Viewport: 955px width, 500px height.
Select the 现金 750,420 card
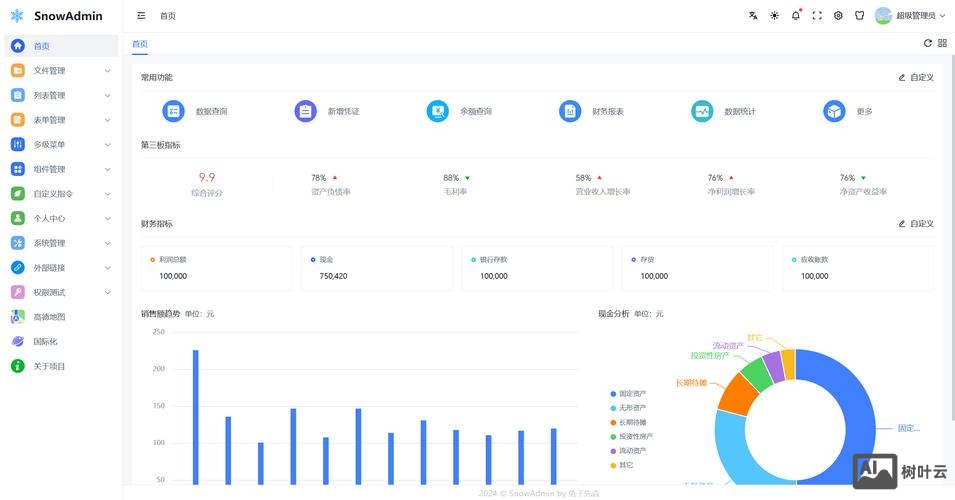(377, 268)
